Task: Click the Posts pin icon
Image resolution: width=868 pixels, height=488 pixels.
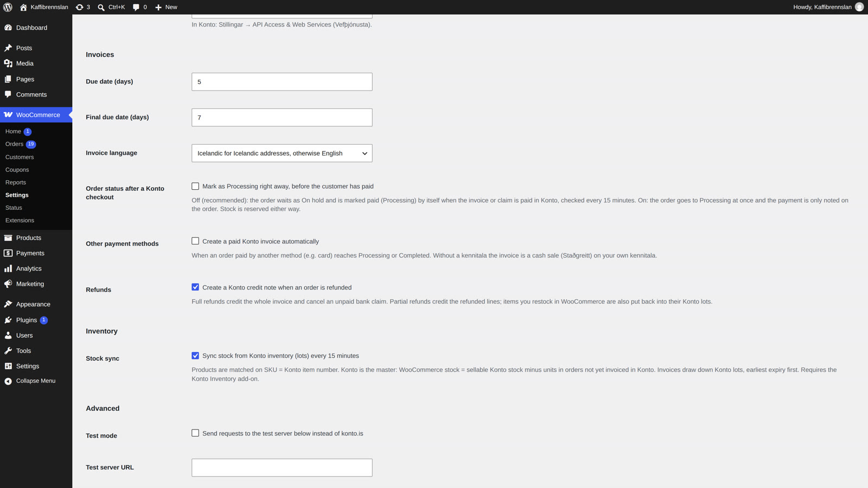Action: tap(8, 48)
